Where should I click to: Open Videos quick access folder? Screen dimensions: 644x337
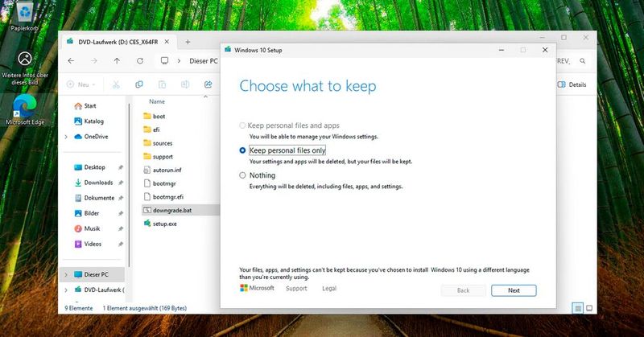pos(88,244)
